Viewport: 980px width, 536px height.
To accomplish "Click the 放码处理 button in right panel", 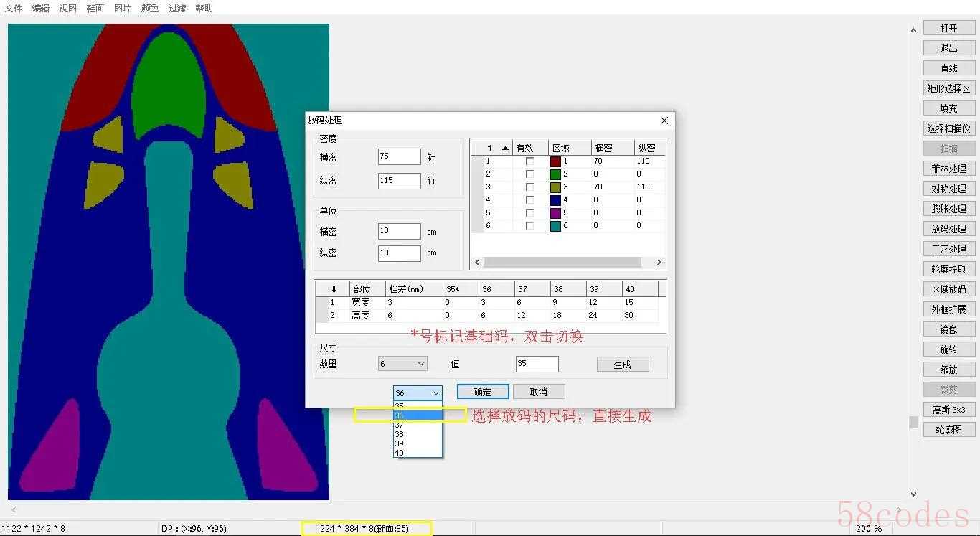I will coord(948,229).
